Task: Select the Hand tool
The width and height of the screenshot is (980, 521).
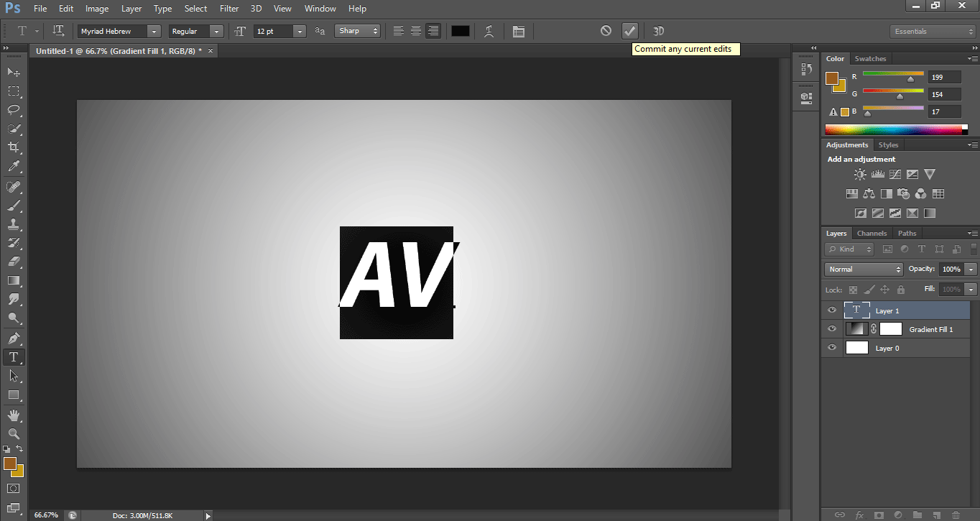Action: tap(13, 415)
